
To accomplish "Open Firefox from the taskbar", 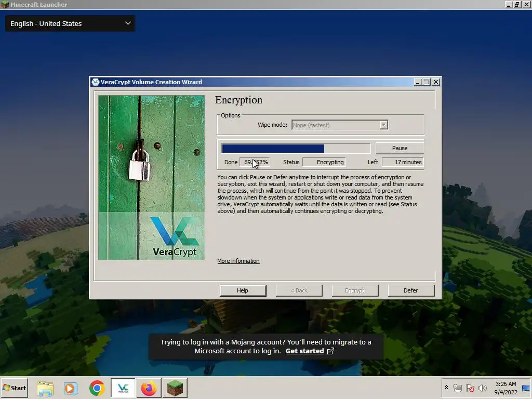I will (149, 388).
